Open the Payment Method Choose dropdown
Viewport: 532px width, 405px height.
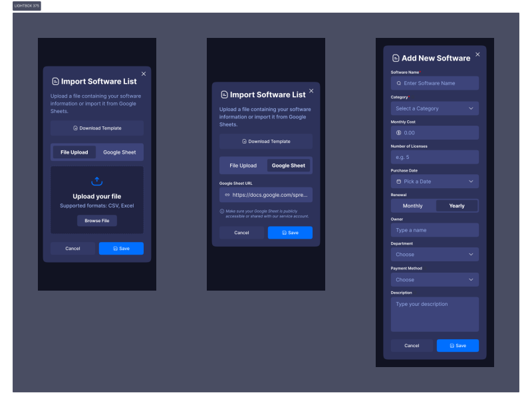click(435, 280)
